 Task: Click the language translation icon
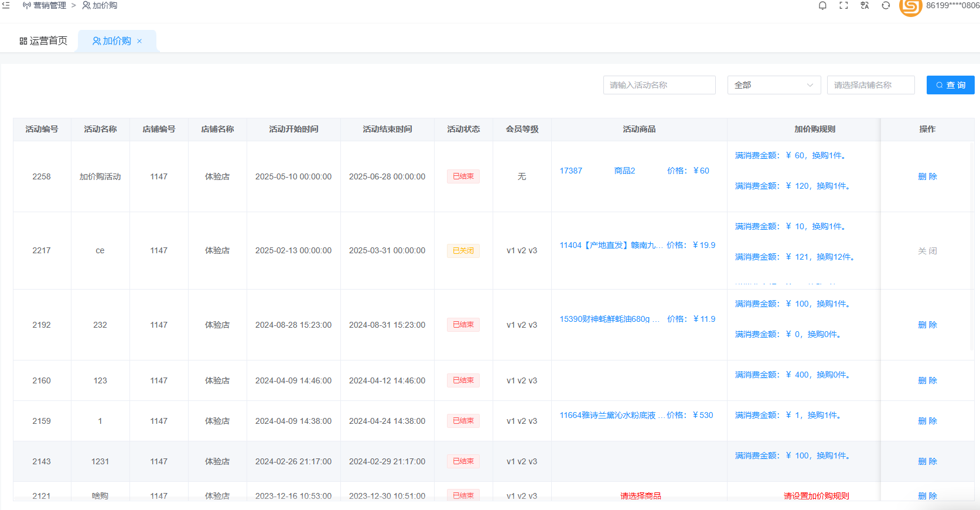coord(865,6)
